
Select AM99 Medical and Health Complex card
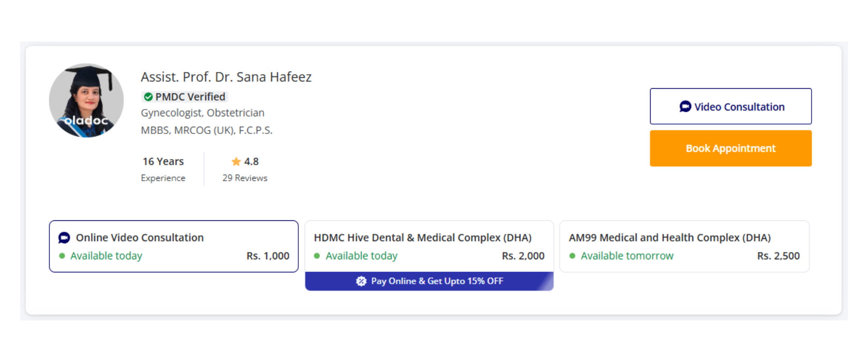click(x=684, y=246)
